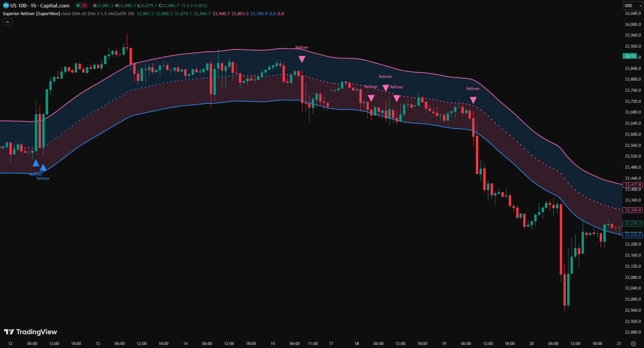Click the pink 23,326.0 midline price label

coord(633,210)
